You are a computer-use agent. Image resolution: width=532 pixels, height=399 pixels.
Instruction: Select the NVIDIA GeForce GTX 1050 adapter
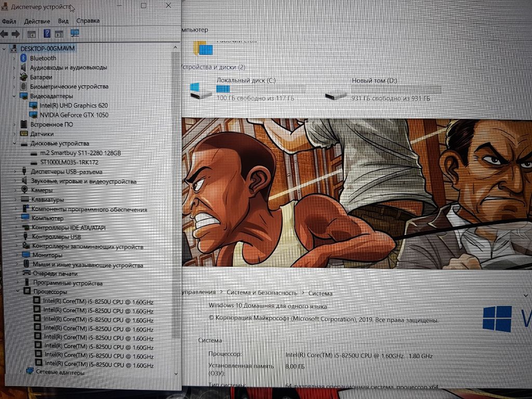tap(74, 115)
